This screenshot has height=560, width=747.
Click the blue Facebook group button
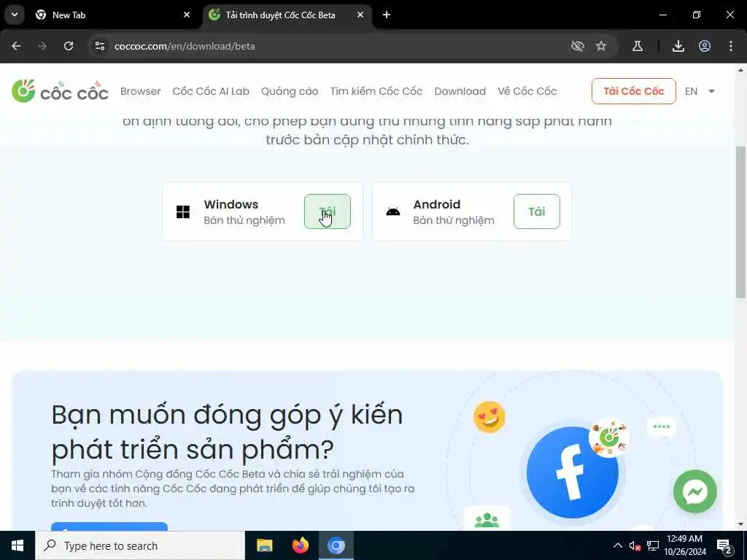(x=109, y=526)
